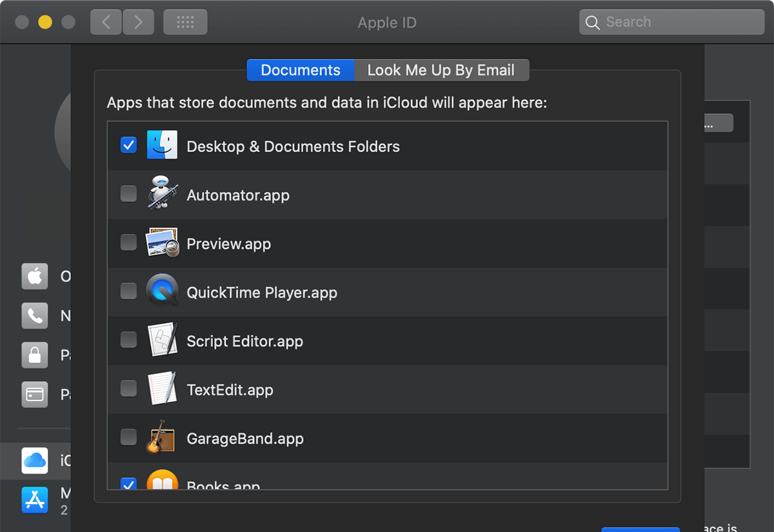Select the iCloud icon in sidebar

[35, 460]
